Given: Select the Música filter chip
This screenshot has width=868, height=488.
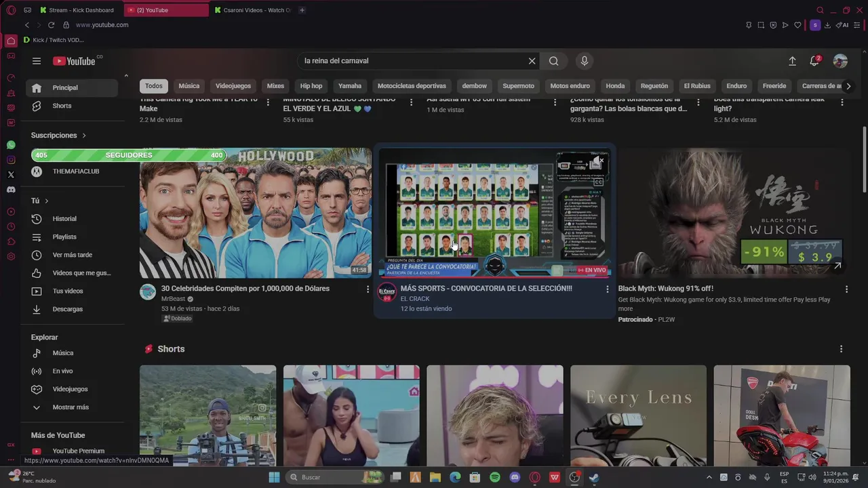Looking at the screenshot, I should pyautogui.click(x=189, y=86).
